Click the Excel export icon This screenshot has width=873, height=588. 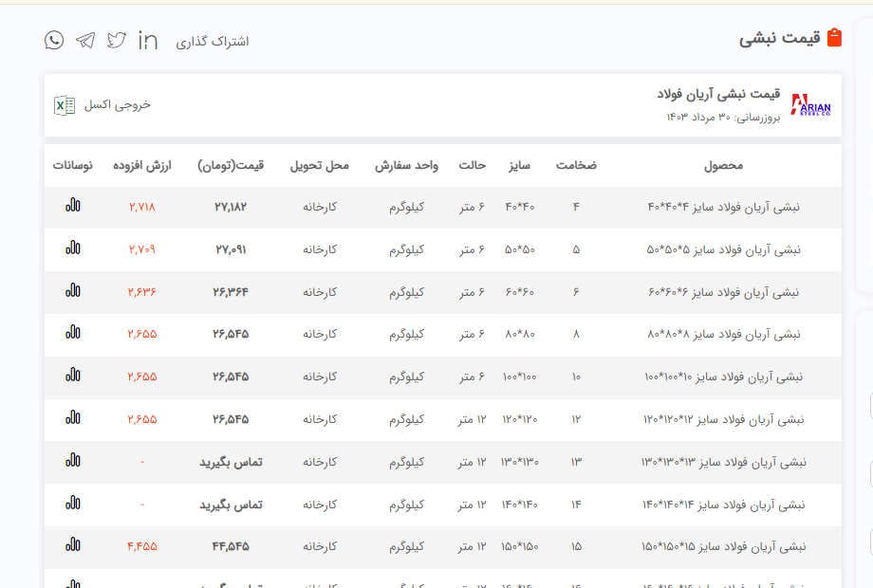coord(65,105)
